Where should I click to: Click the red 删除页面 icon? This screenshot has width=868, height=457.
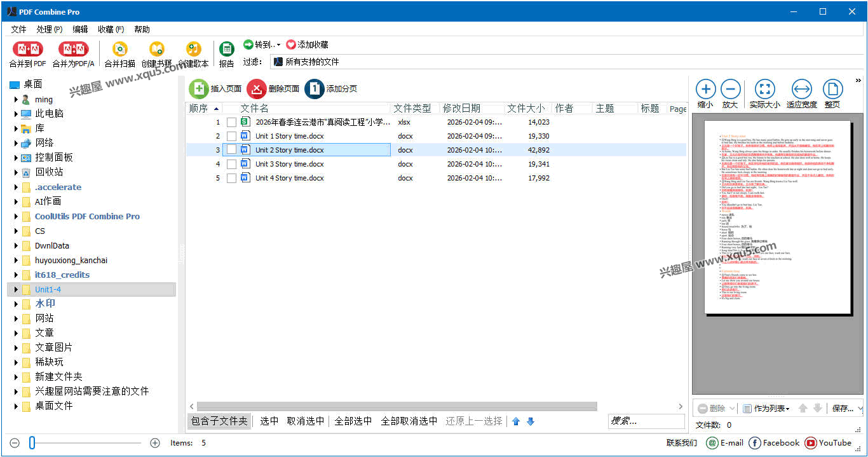(257, 89)
